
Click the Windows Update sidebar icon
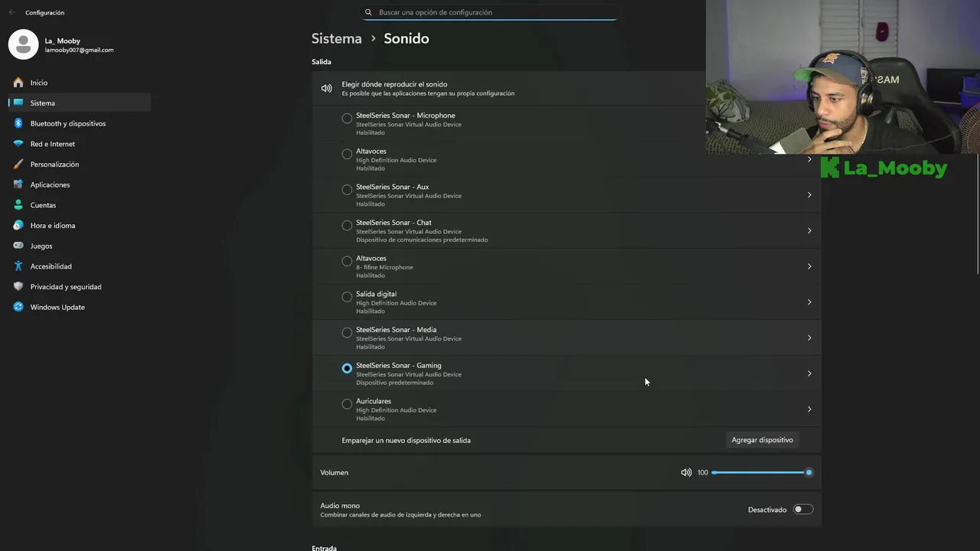tap(18, 307)
